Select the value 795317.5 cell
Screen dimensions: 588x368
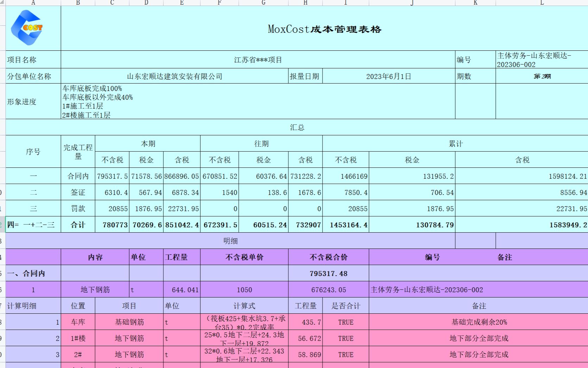click(112, 176)
